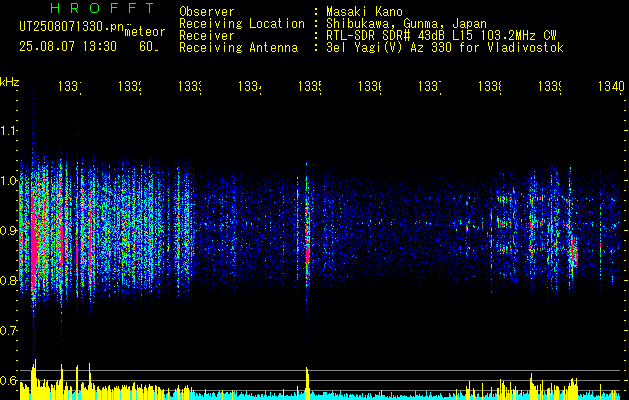Click the 1335 time marker
The image size is (629, 400).
(x=310, y=86)
